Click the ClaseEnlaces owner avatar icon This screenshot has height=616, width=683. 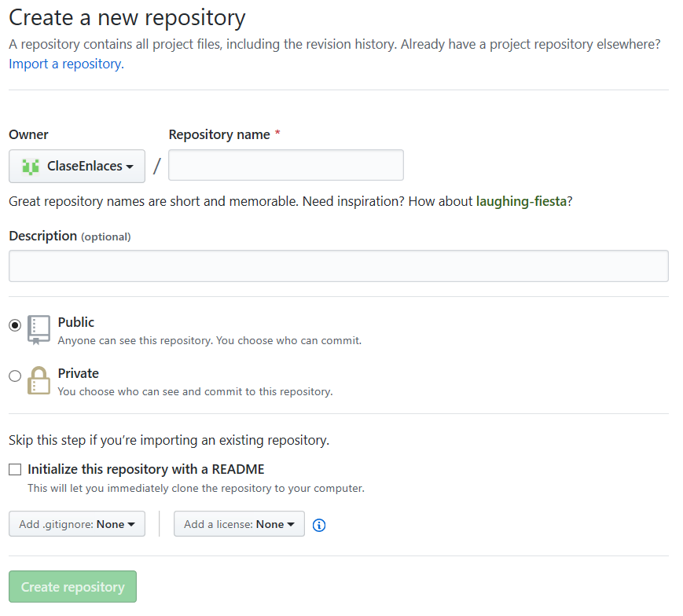point(31,167)
